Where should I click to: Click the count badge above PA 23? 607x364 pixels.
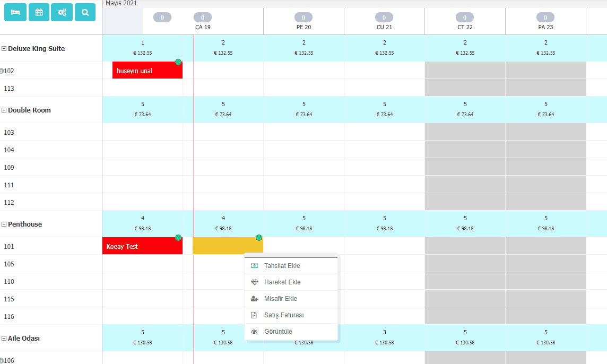(x=545, y=18)
